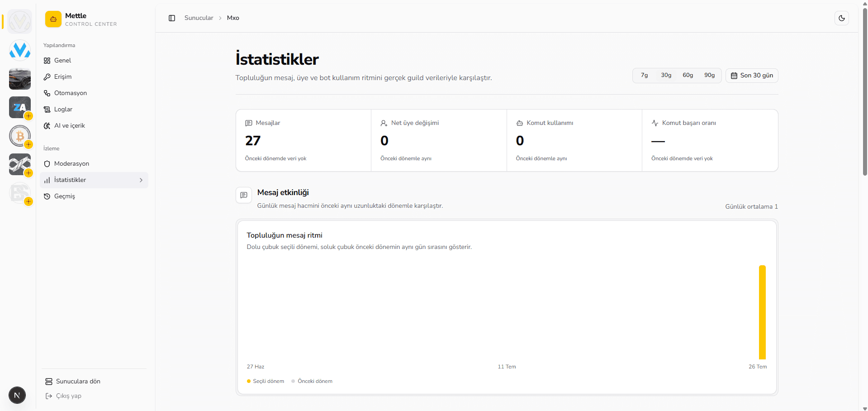Open Erişim settings
This screenshot has width=868, height=411.
coord(94,77)
